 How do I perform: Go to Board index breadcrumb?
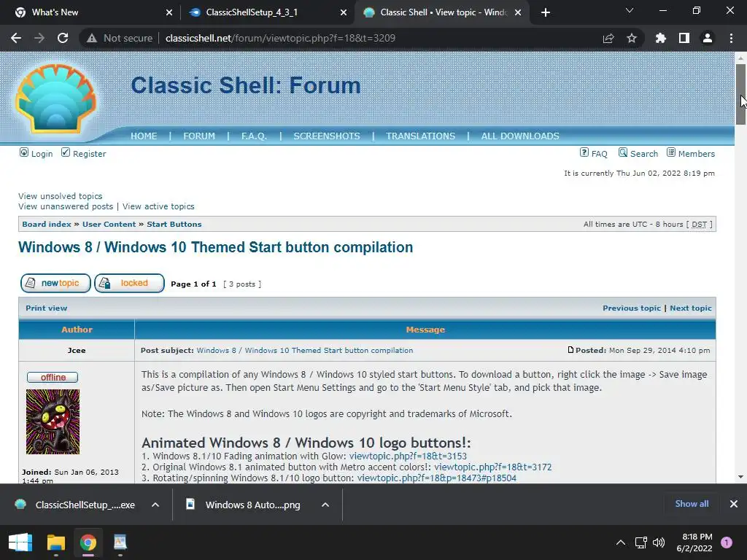tap(47, 225)
